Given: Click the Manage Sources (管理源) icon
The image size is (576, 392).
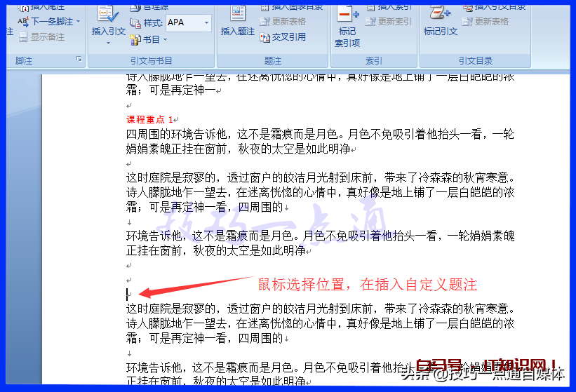Looking at the screenshot, I should click(136, 8).
